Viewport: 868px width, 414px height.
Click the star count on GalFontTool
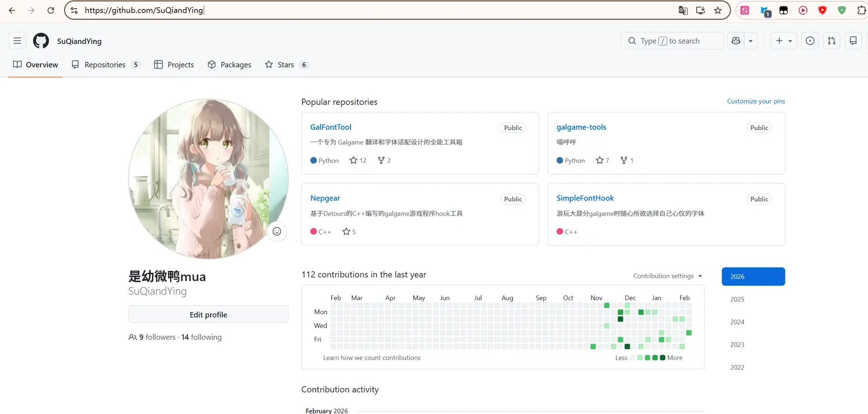click(358, 161)
